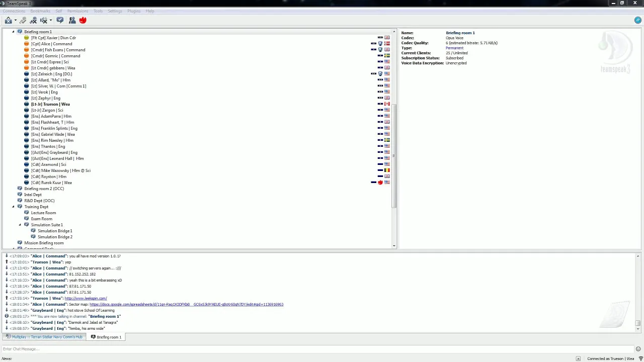Viewport: 644px width, 362px height.
Task: Collapse the Briefing room 1 channel
Action: tap(14, 32)
